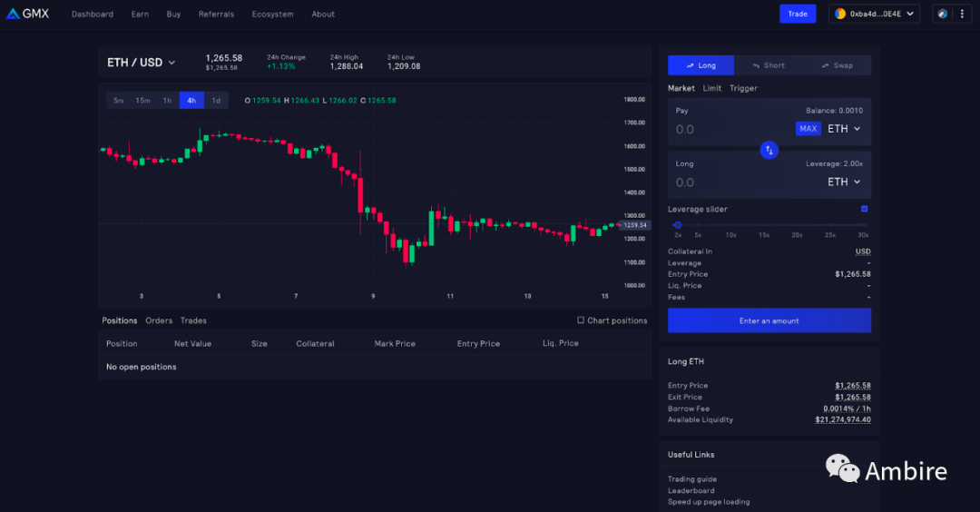This screenshot has width=980, height=512.
Task: Open the Long token ETH dropdown
Action: [844, 182]
